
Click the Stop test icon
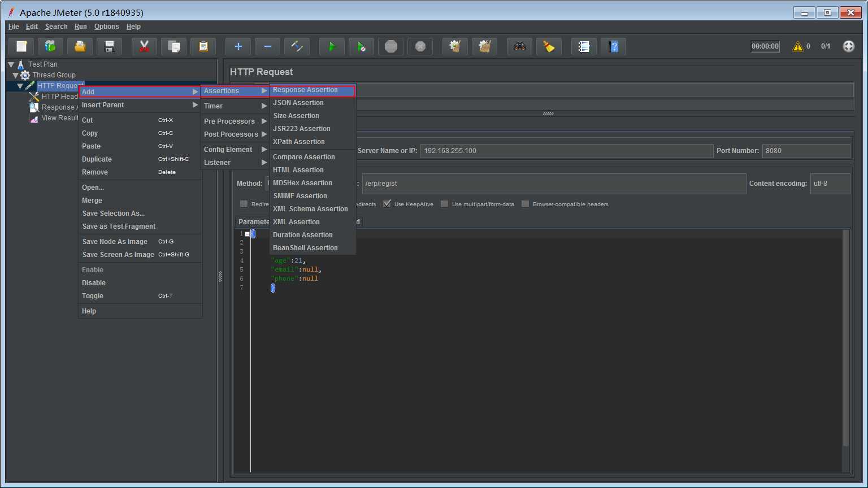391,46
